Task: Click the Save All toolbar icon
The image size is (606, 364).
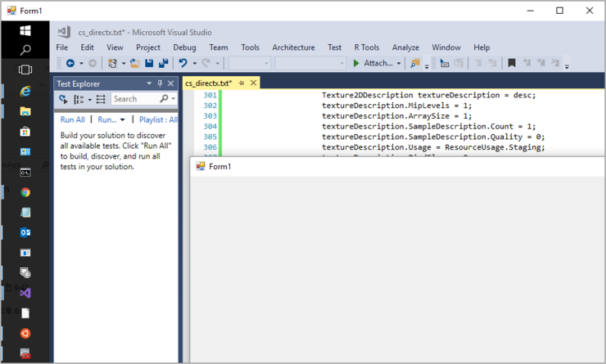Action: [x=163, y=63]
